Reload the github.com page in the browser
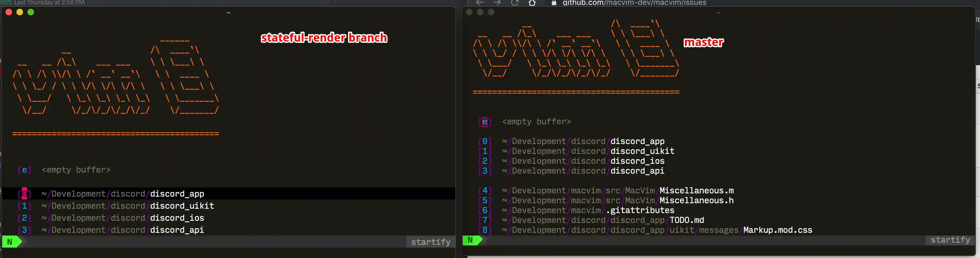Viewport: 980px width, 258px height. coord(515,3)
